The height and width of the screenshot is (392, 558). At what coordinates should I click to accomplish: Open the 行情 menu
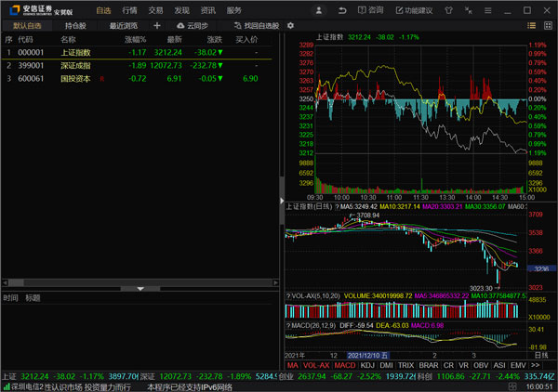point(129,10)
